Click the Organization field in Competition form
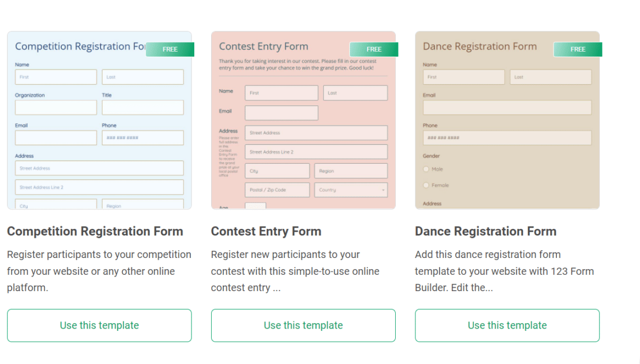The height and width of the screenshot is (364, 640). [x=56, y=108]
